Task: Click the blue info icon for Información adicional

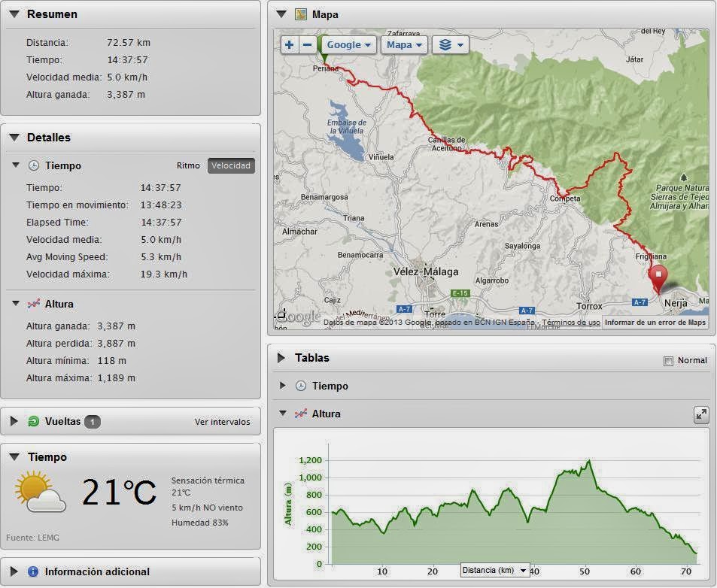Action: [x=33, y=571]
